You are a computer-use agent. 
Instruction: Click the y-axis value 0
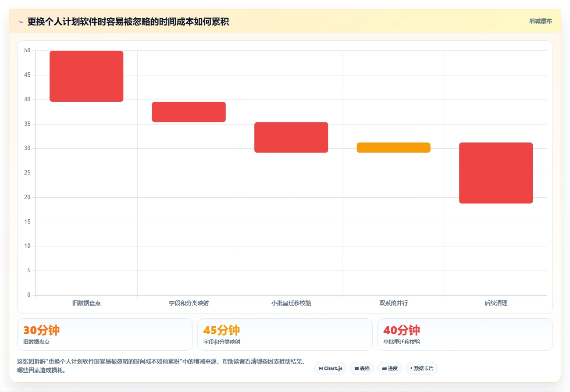pyautogui.click(x=29, y=295)
